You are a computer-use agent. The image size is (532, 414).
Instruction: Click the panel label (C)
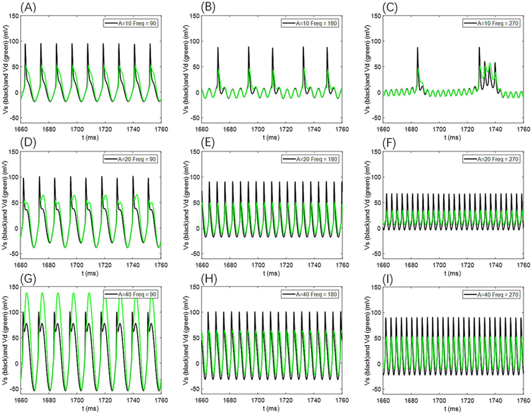coord(390,8)
